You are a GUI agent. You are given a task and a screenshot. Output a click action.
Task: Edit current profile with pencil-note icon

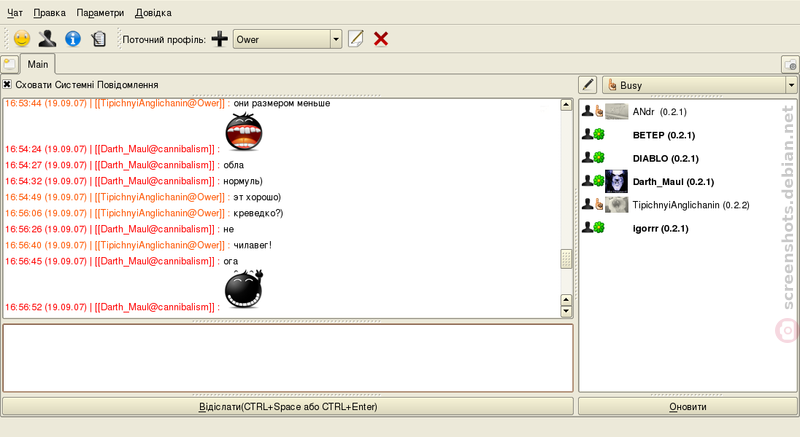click(356, 39)
